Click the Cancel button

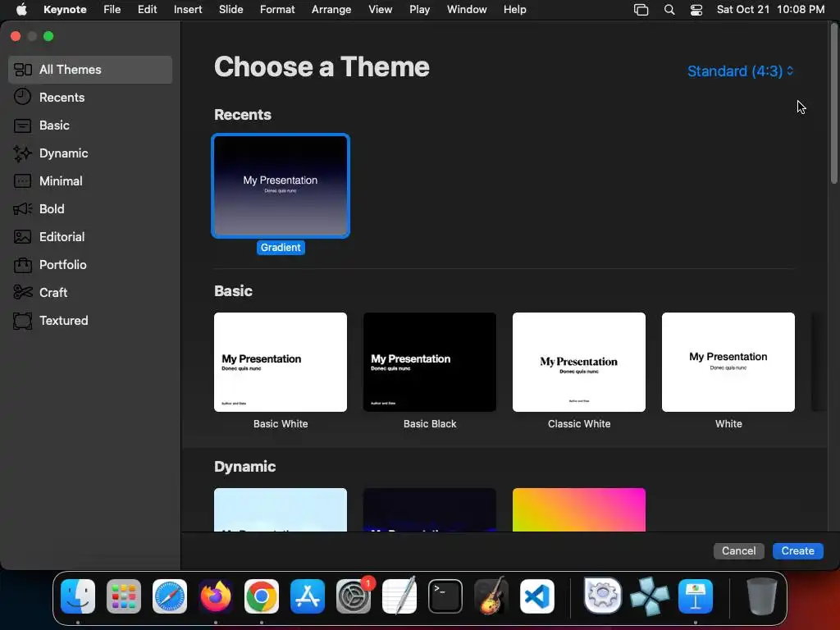tap(738, 550)
